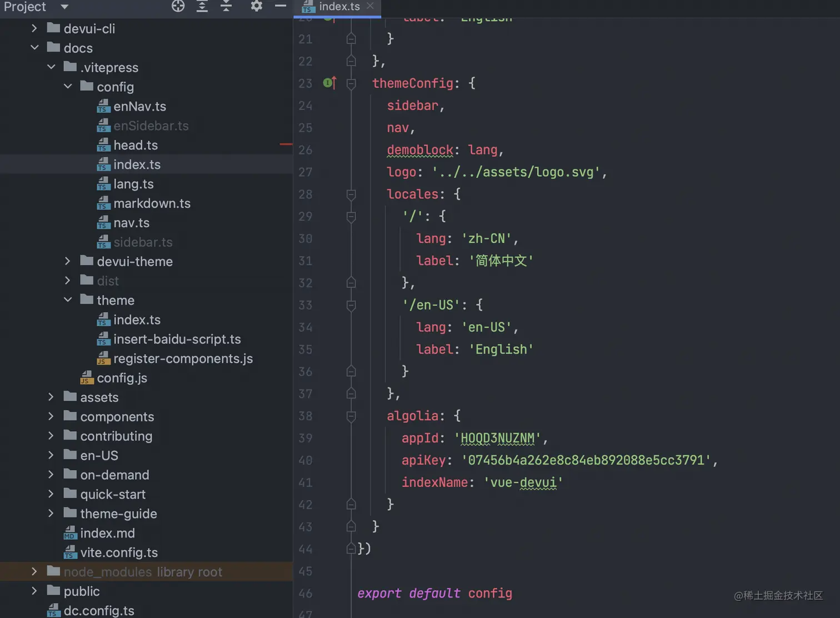The image size is (840, 618).
Task: Expand the public folder
Action: tap(34, 591)
